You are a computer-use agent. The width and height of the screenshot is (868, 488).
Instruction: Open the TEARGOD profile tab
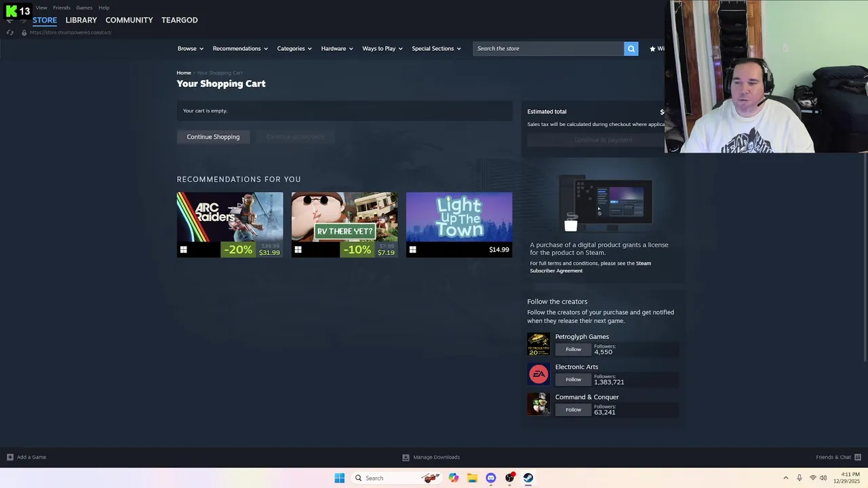click(x=180, y=20)
